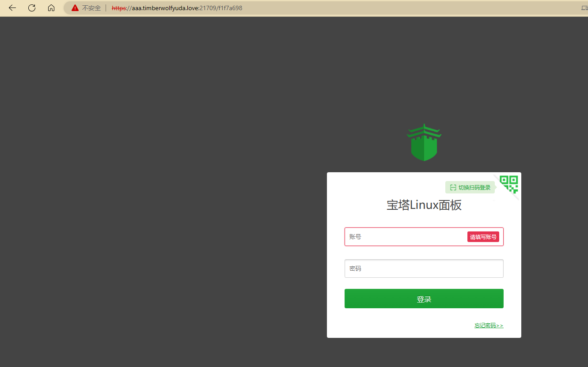Click the green 登录 button
588x367 pixels.
coord(424,299)
